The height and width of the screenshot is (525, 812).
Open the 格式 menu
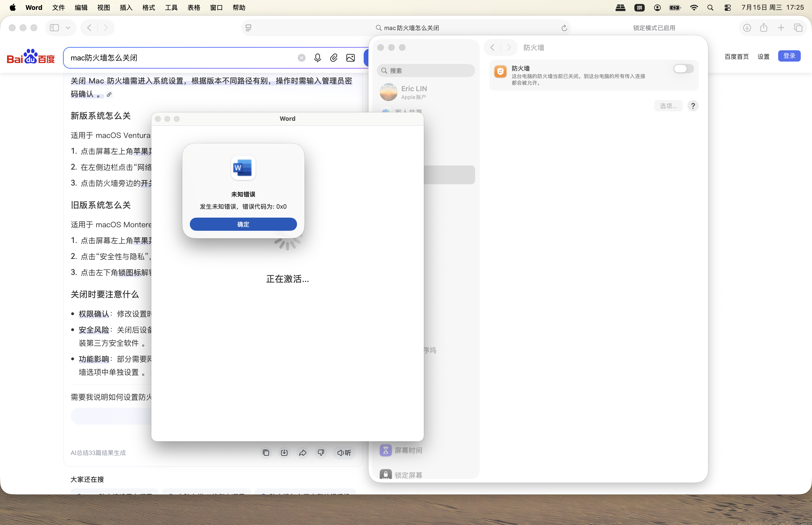coord(148,8)
